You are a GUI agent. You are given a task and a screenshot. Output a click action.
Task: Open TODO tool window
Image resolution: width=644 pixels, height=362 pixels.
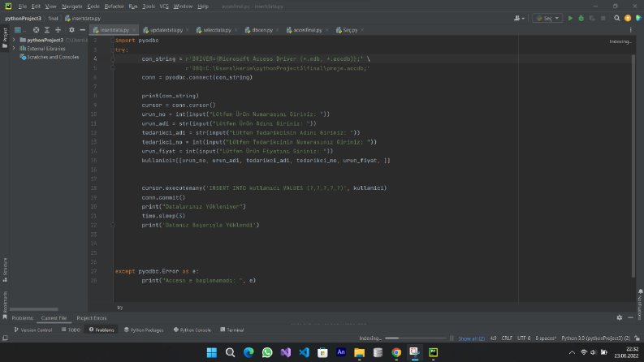(x=71, y=330)
